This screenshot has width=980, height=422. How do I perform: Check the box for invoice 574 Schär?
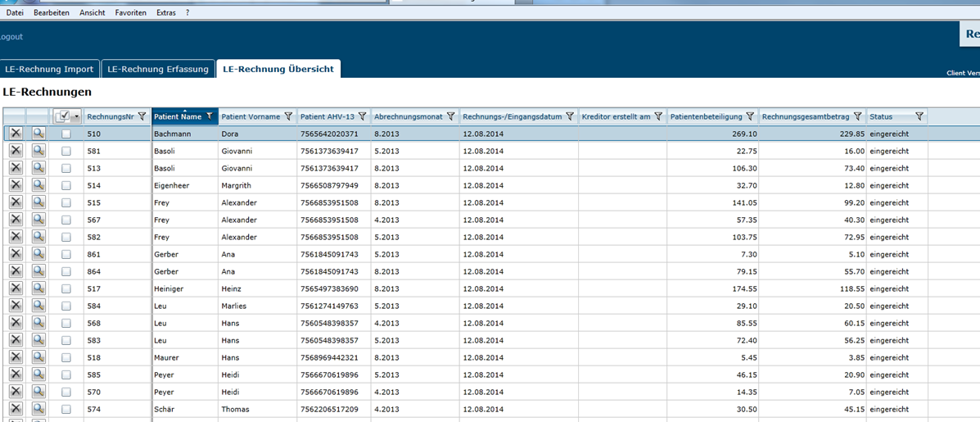(x=66, y=409)
